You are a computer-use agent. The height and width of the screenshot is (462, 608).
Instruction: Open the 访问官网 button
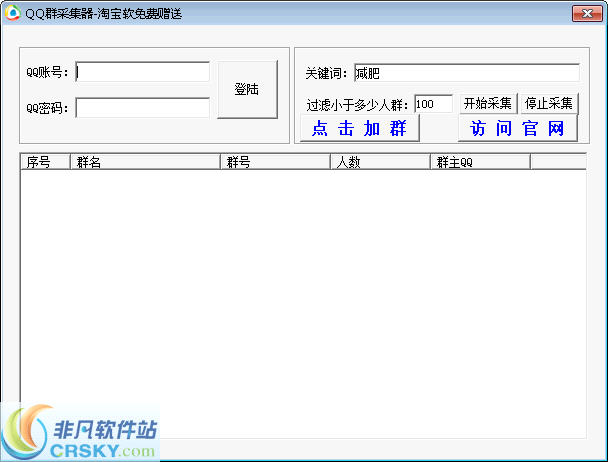(517, 128)
